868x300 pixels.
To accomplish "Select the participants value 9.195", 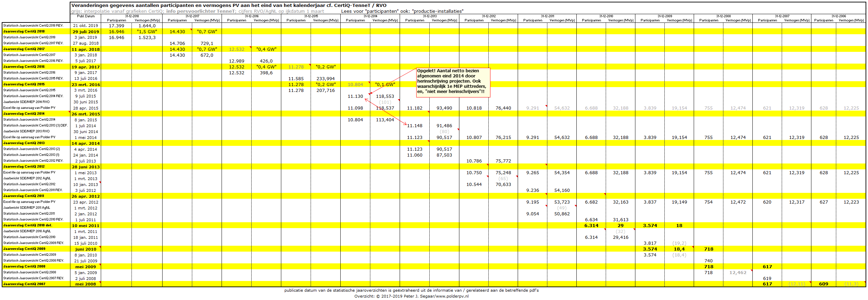I will (x=533, y=202).
